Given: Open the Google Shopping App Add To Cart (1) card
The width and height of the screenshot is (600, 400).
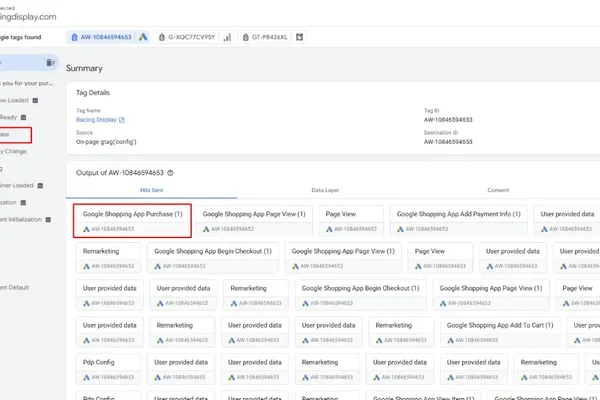Looking at the screenshot, I should point(500,332).
